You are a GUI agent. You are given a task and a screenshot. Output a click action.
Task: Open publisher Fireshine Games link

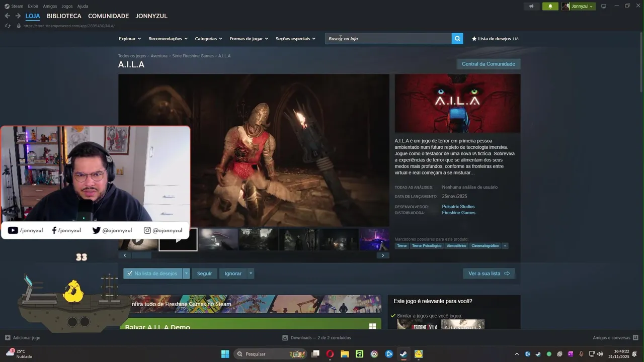pyautogui.click(x=458, y=213)
